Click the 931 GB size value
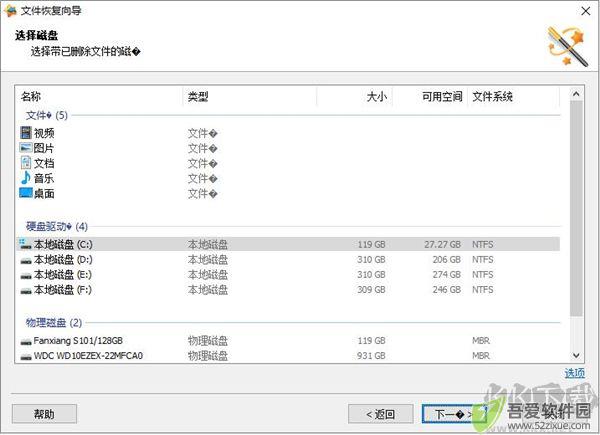Screen dimensions: 600x435 click(371, 356)
